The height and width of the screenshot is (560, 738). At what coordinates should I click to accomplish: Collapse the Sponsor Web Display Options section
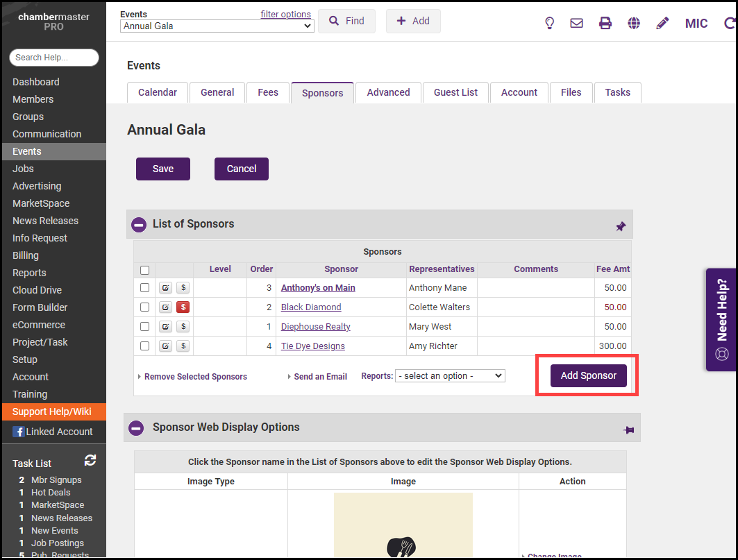tap(137, 428)
